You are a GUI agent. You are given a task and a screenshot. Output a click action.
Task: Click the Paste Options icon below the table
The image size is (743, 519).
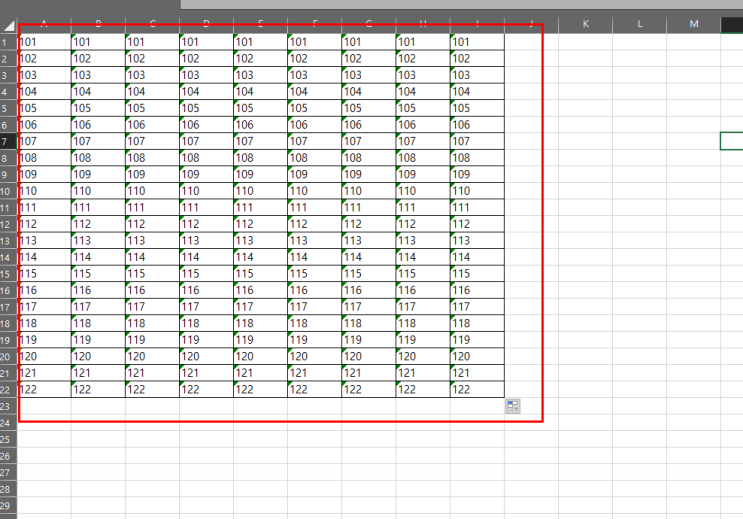click(x=512, y=406)
